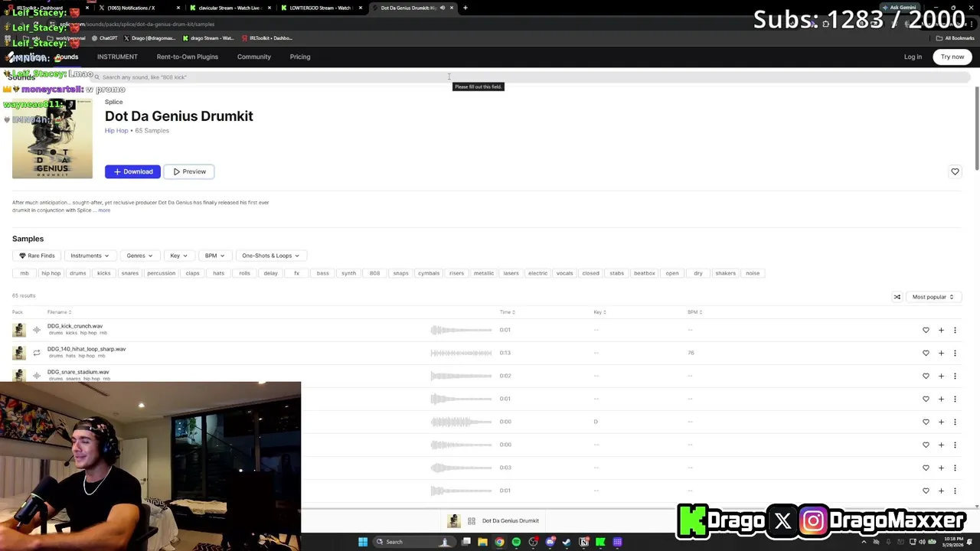Click waveform of DDG_140_hihat_loop_sharp.wav
Viewport: 980px width, 551px height.
(x=461, y=353)
